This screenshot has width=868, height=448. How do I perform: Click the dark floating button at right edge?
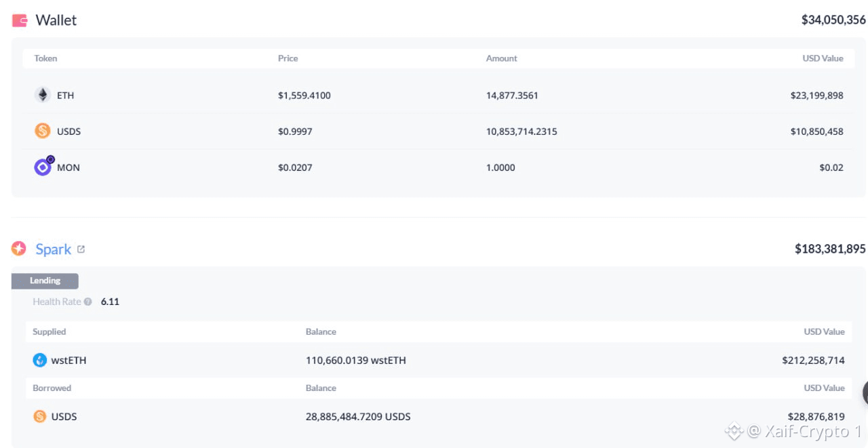pos(865,392)
